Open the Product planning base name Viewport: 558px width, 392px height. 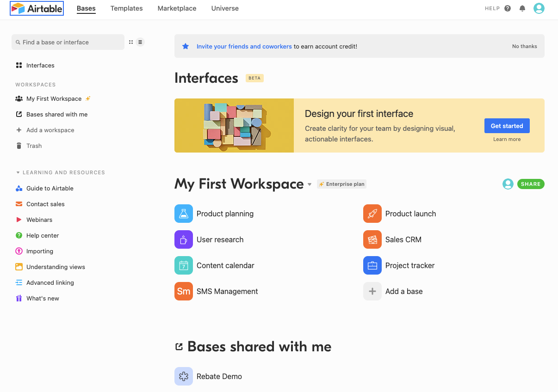(225, 214)
